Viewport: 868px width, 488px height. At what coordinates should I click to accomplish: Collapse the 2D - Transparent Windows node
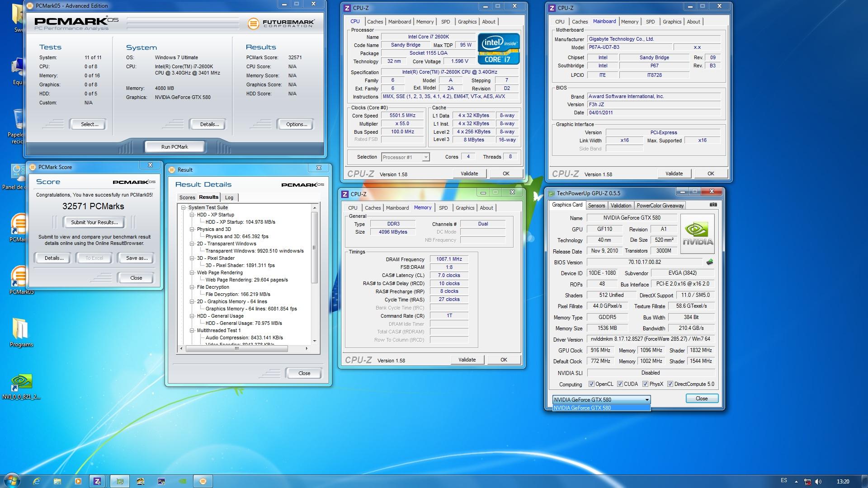point(192,244)
